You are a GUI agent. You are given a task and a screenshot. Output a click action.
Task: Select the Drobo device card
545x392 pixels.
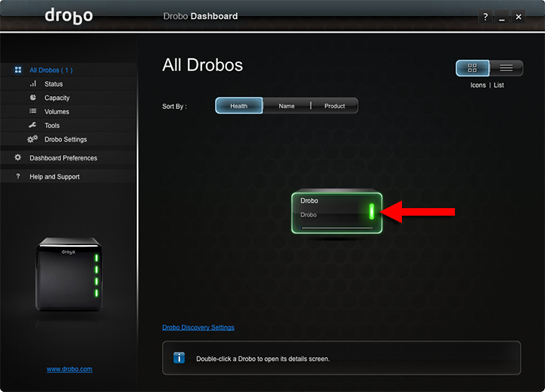337,213
